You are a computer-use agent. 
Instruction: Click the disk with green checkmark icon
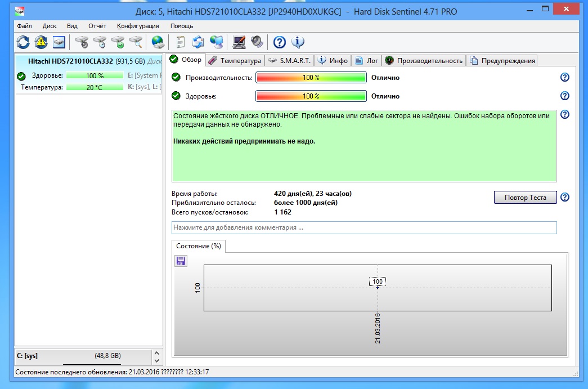click(118, 42)
